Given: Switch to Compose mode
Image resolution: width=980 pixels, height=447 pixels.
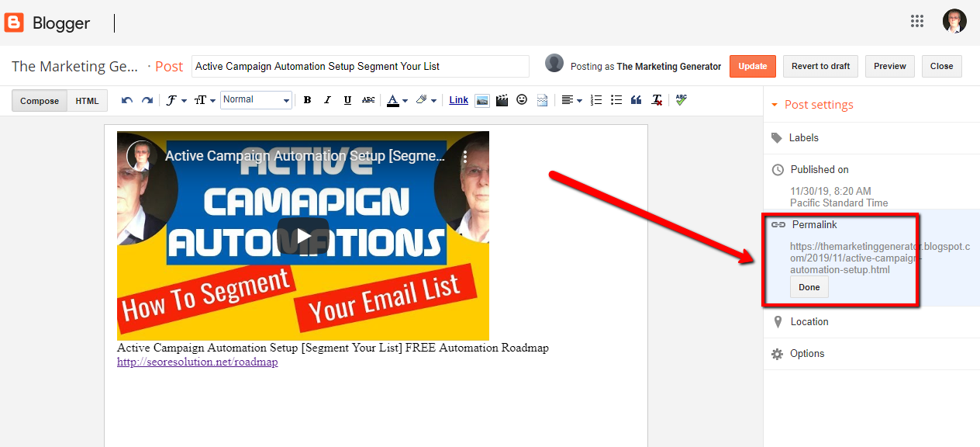Looking at the screenshot, I should tap(40, 101).
